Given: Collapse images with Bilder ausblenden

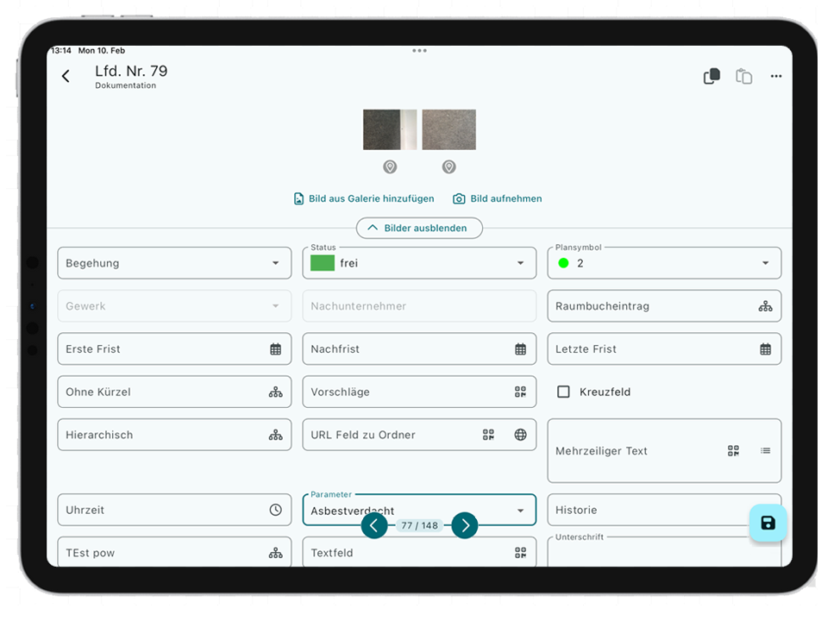Looking at the screenshot, I should coord(419,228).
